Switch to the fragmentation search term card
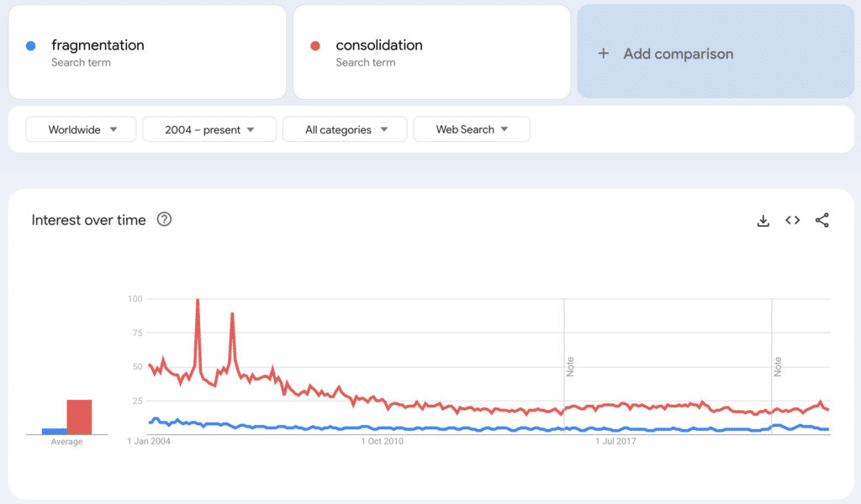The image size is (861, 504). 147,52
